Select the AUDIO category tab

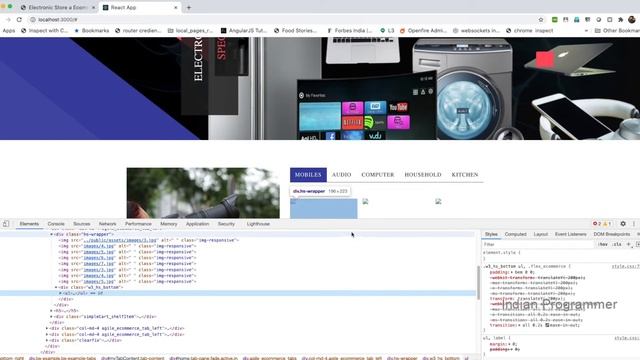point(342,175)
